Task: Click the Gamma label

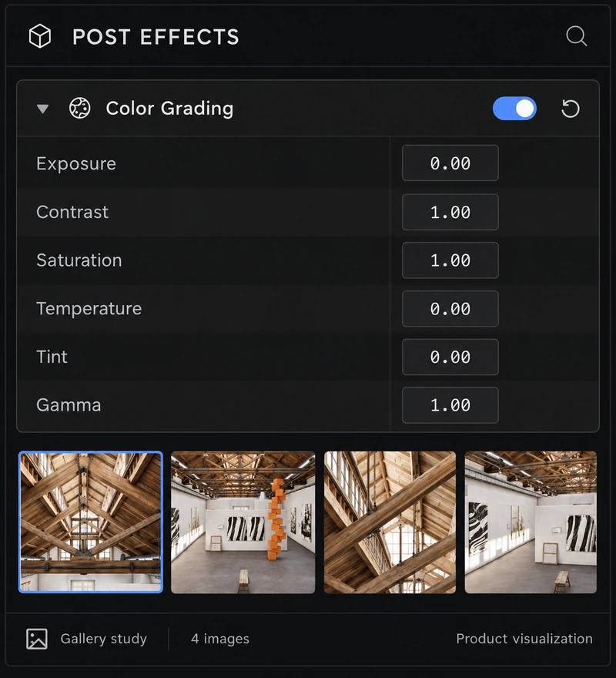Action: point(69,405)
